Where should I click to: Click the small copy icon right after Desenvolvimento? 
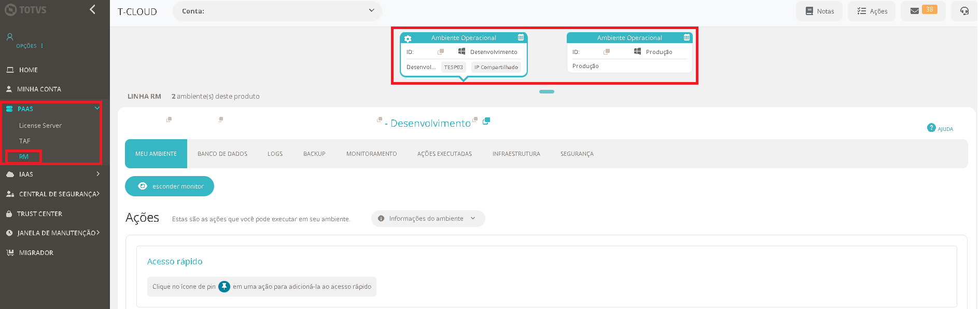point(475,119)
